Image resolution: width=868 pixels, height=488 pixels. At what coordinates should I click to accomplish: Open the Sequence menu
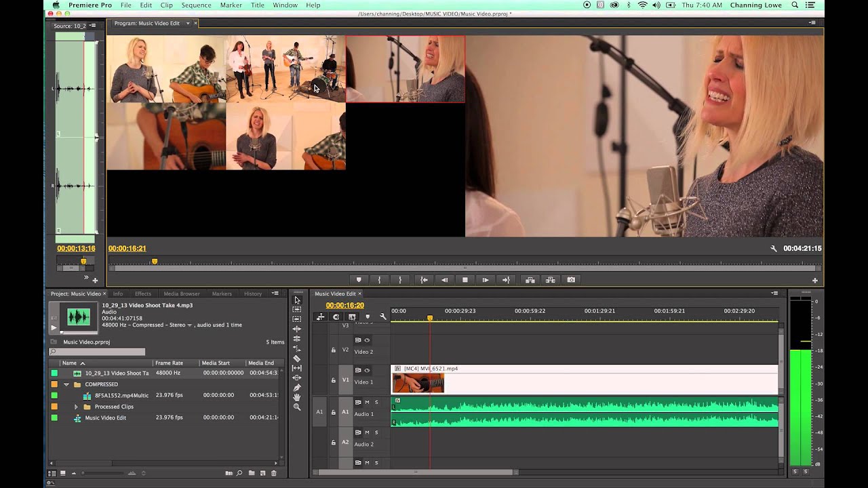(196, 5)
